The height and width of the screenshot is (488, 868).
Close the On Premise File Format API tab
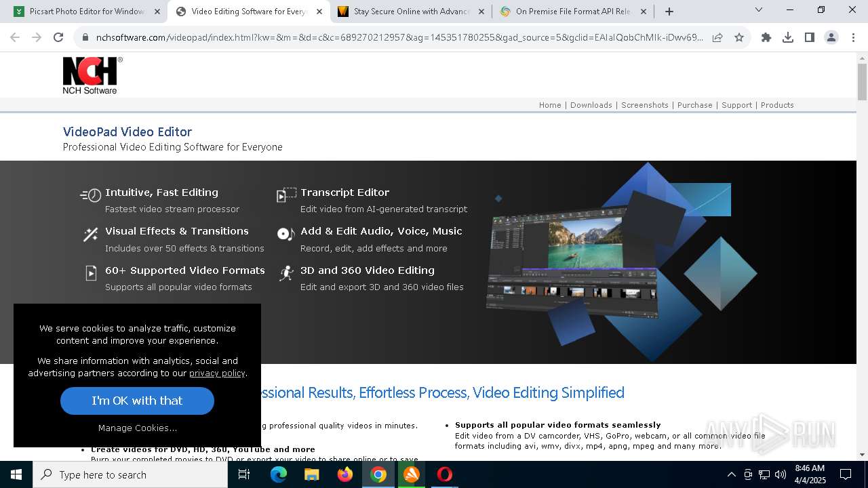pyautogui.click(x=644, y=12)
